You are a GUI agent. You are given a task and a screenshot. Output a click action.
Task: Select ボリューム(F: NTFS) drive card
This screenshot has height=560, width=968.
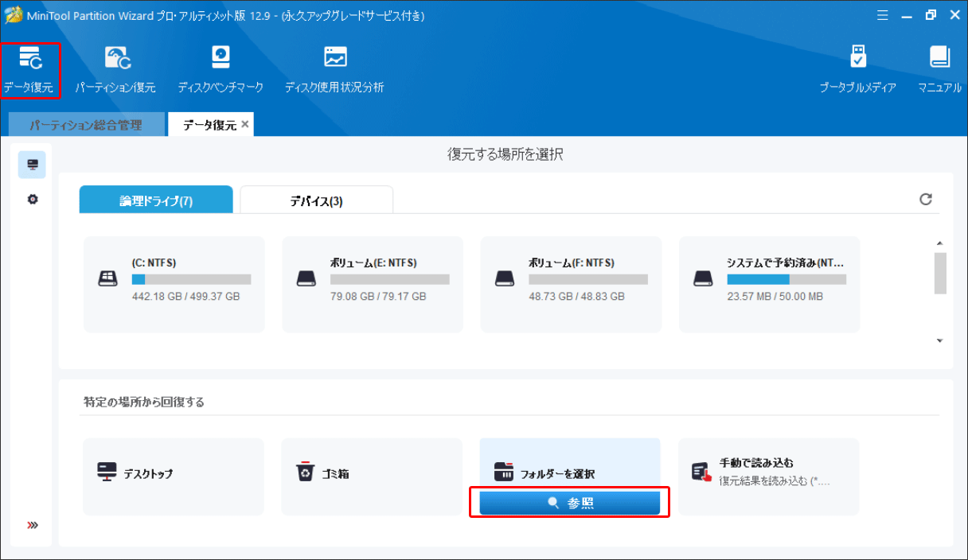pos(571,284)
